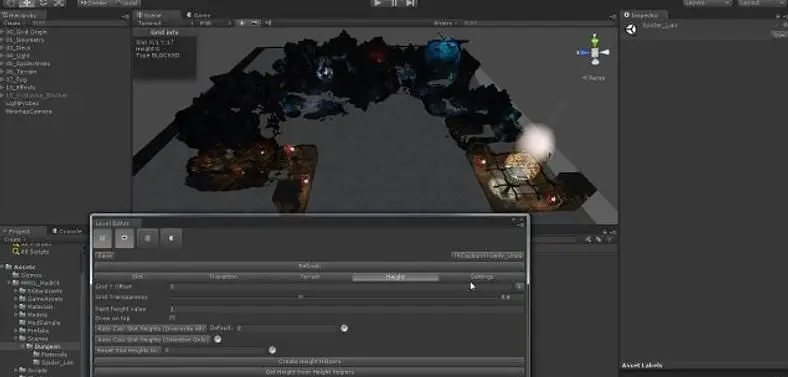This screenshot has width=788, height=377.
Task: Toggle scene overlay button beside lighting
Action: coord(255,23)
